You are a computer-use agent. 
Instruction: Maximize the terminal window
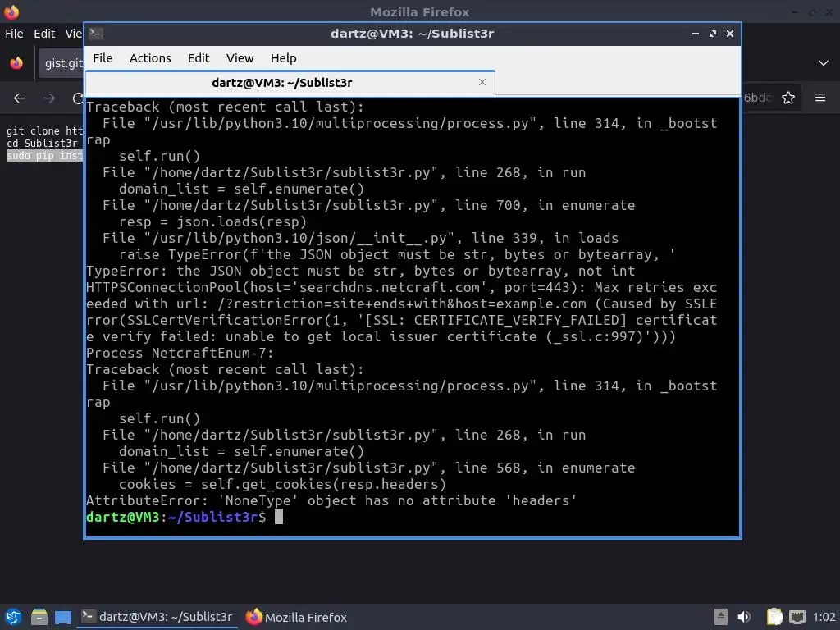[x=713, y=34]
